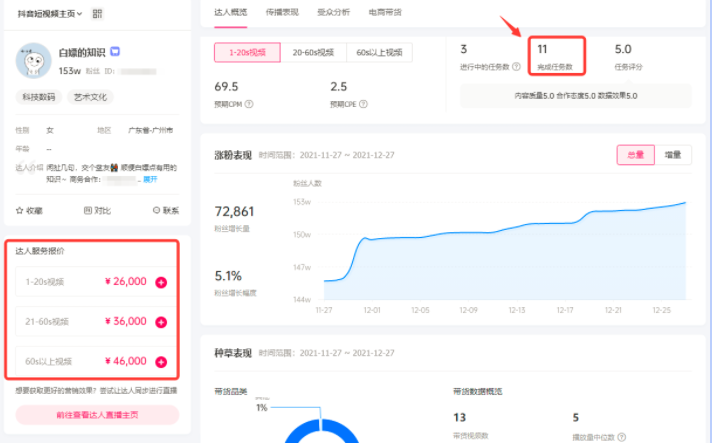
Task: Click the ¥36,000 price text
Action: (126, 321)
